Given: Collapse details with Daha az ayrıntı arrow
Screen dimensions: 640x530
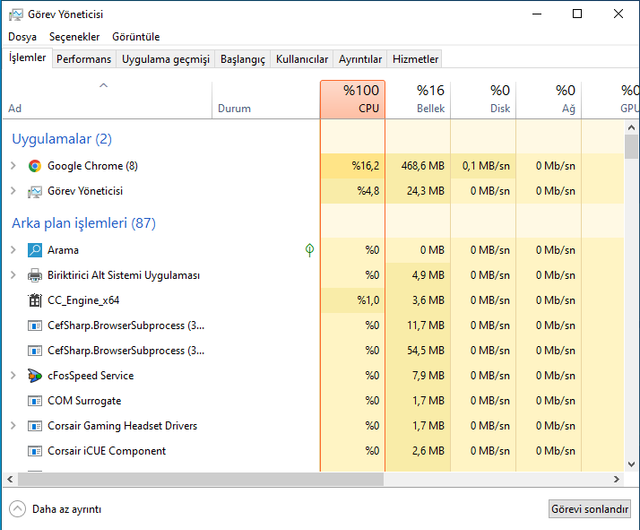Looking at the screenshot, I should click(18, 508).
